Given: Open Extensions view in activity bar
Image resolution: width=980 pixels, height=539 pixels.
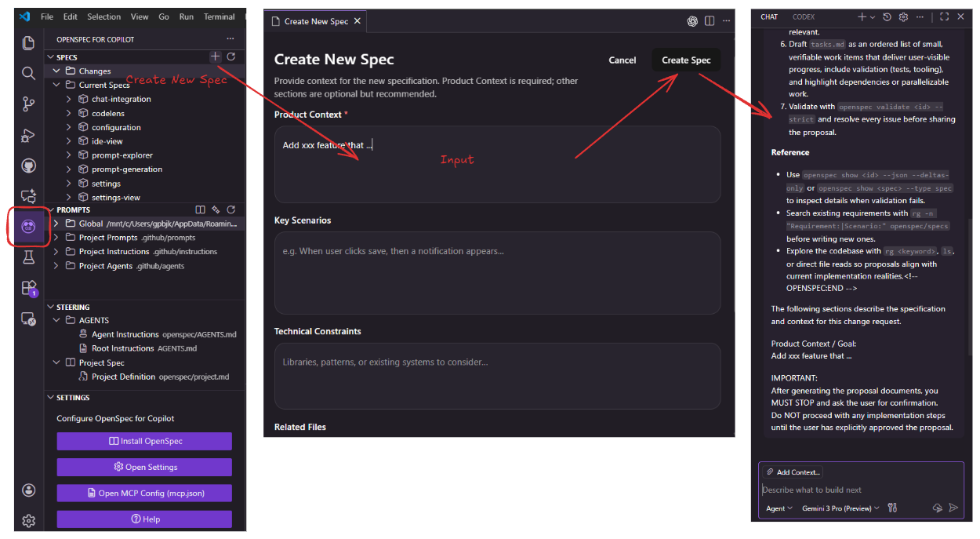Looking at the screenshot, I should tap(29, 288).
